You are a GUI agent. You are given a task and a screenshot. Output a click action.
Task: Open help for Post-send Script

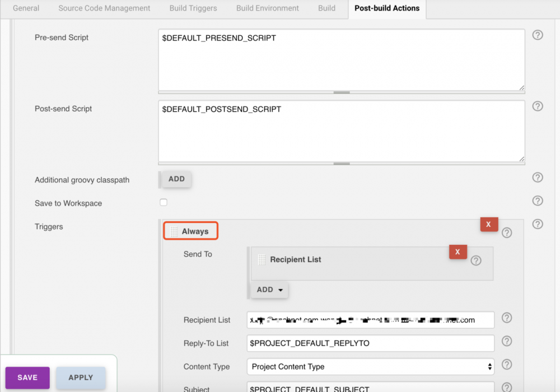click(537, 106)
